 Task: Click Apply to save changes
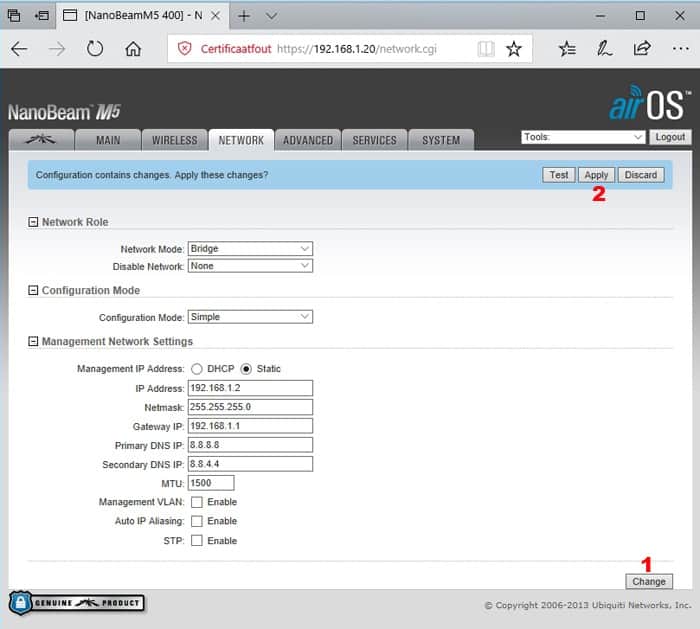pos(596,175)
